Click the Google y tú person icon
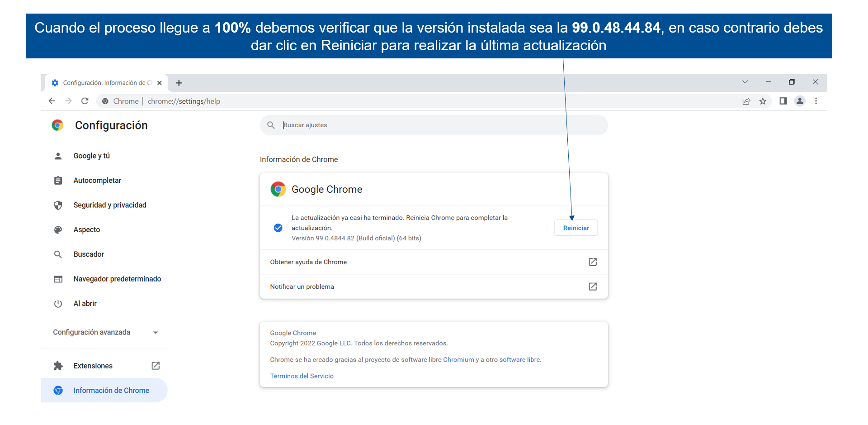The image size is (868, 425). point(58,156)
